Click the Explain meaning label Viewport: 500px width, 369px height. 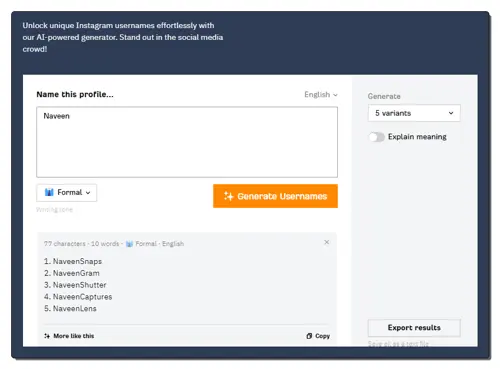(417, 137)
